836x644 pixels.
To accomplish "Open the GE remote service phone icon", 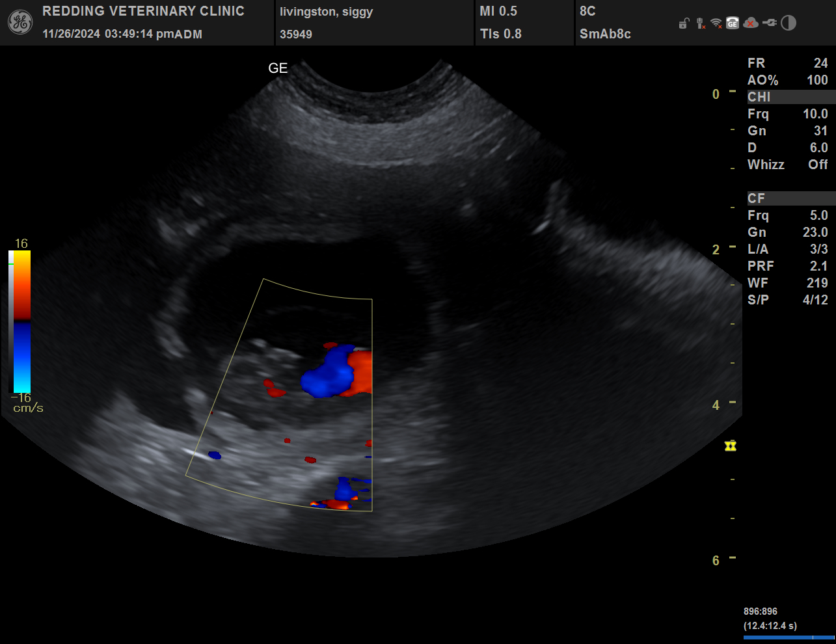I will click(733, 23).
